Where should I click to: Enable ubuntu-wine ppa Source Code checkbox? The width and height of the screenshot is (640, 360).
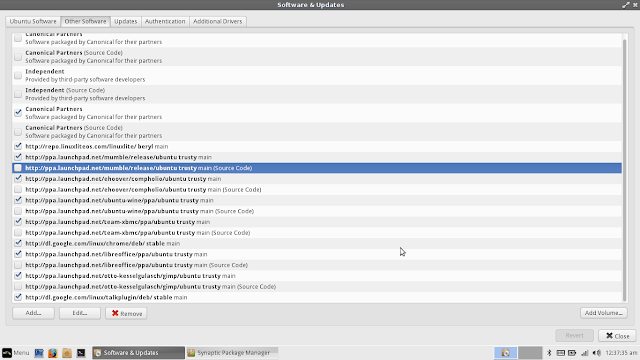tap(18, 211)
